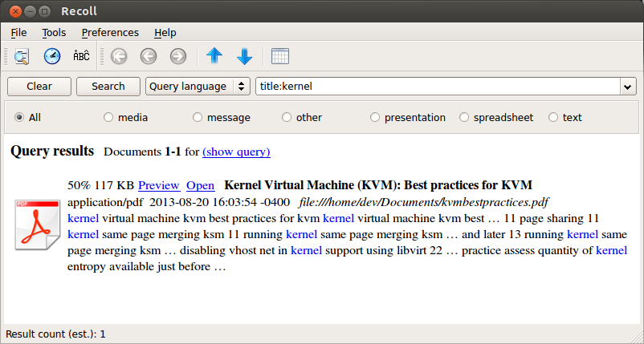This screenshot has height=344, width=644.
Task: Expand the search history dropdown arrow
Action: tap(628, 87)
